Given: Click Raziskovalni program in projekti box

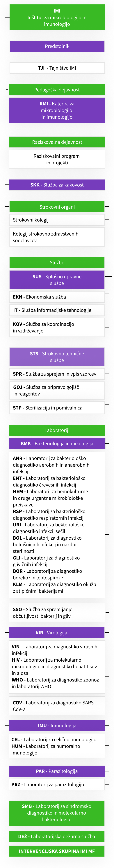Looking at the screenshot, I should click(x=57, y=159).
